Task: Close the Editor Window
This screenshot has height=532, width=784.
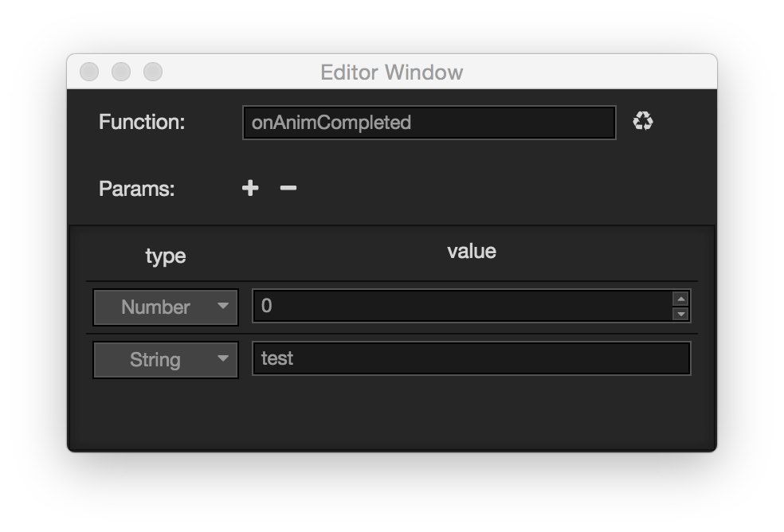Action: click(89, 72)
